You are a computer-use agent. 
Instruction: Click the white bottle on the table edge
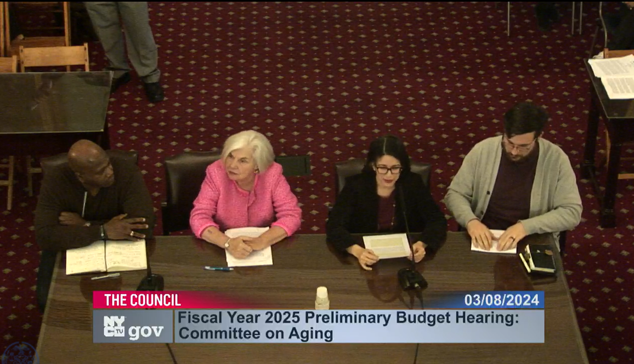(321, 298)
